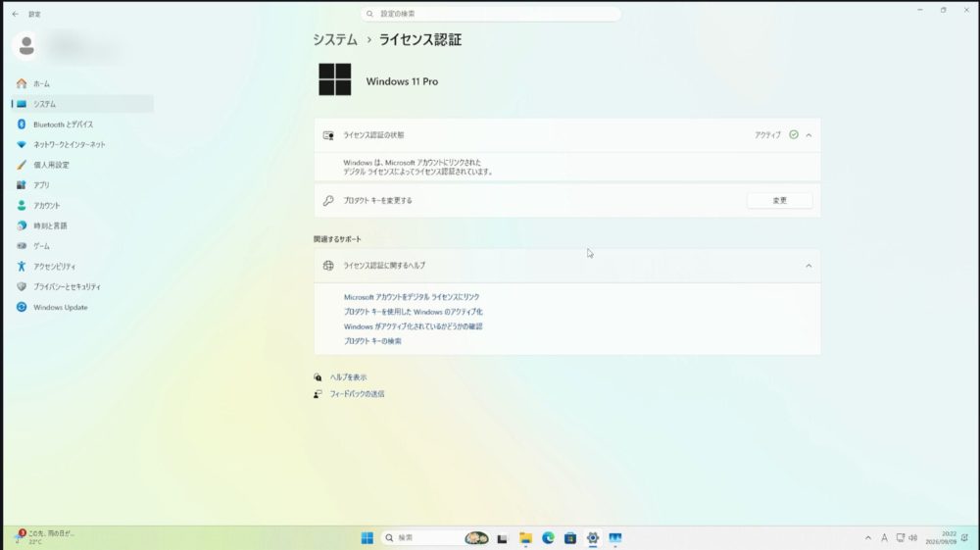Open the user account profile picture
Viewport: 980px width, 550px height.
pos(26,46)
